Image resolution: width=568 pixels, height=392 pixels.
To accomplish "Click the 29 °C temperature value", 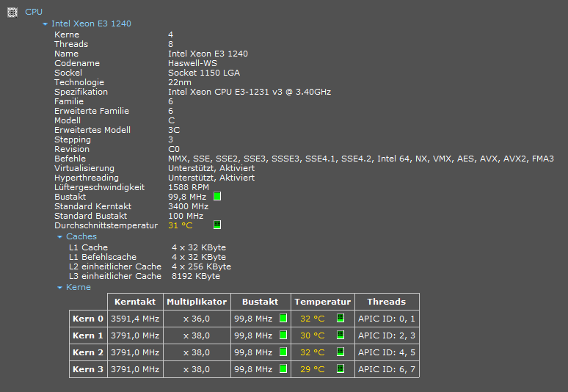I will 313,369.
